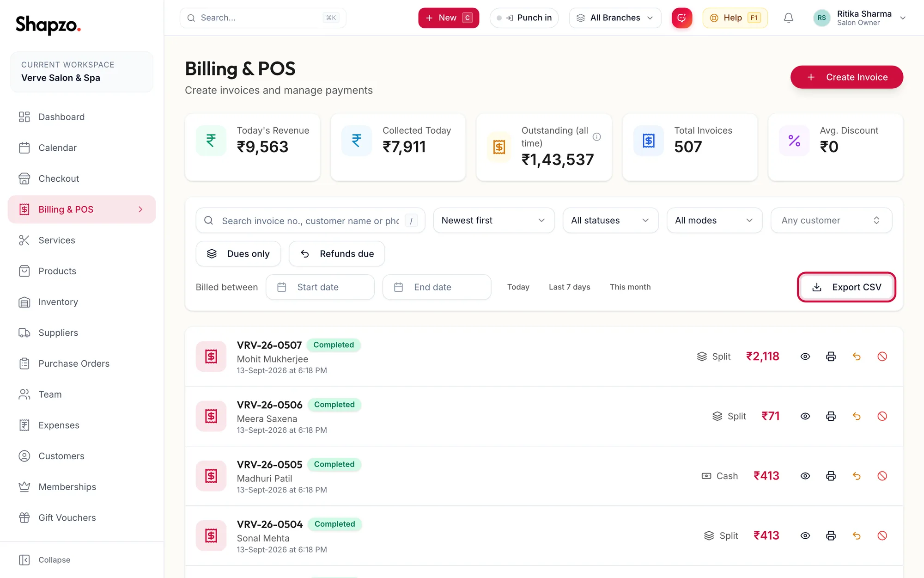Image resolution: width=924 pixels, height=578 pixels.
Task: Open Dashboard in the sidebar
Action: [x=82, y=117]
